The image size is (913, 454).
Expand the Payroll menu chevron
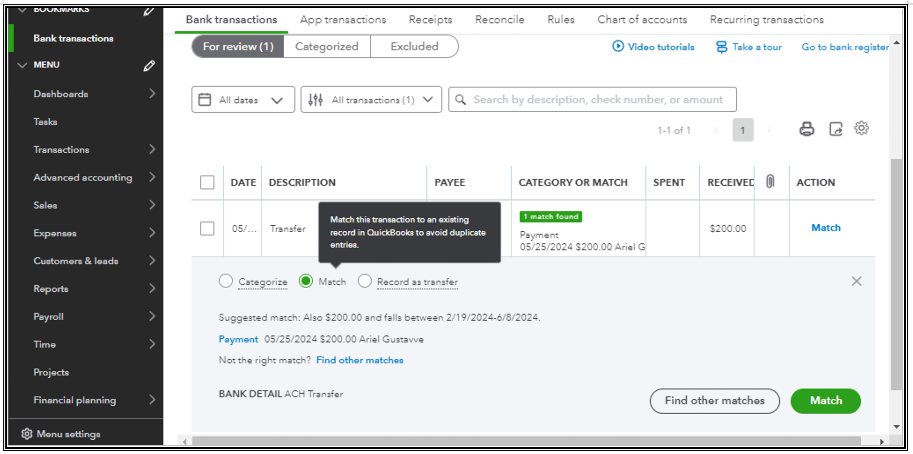[x=152, y=317]
